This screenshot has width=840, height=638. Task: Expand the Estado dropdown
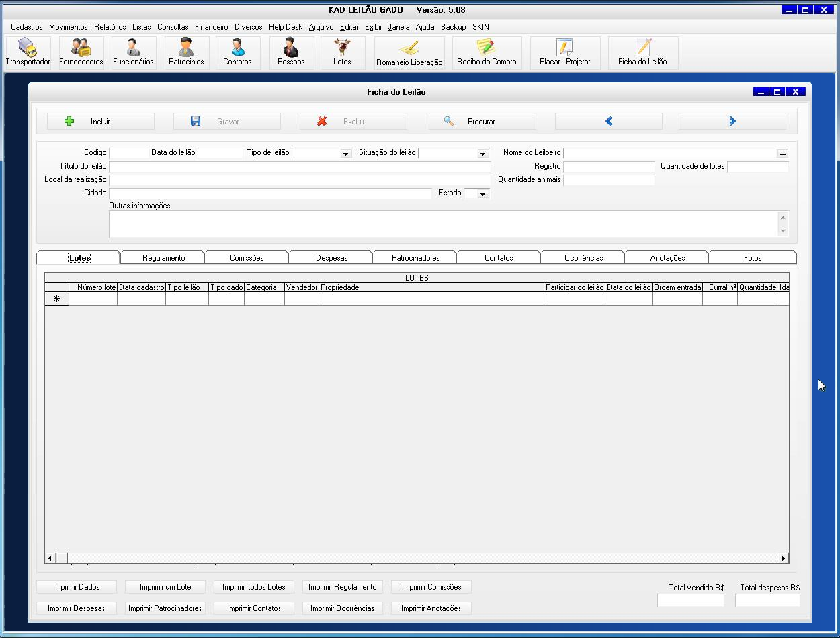(482, 194)
